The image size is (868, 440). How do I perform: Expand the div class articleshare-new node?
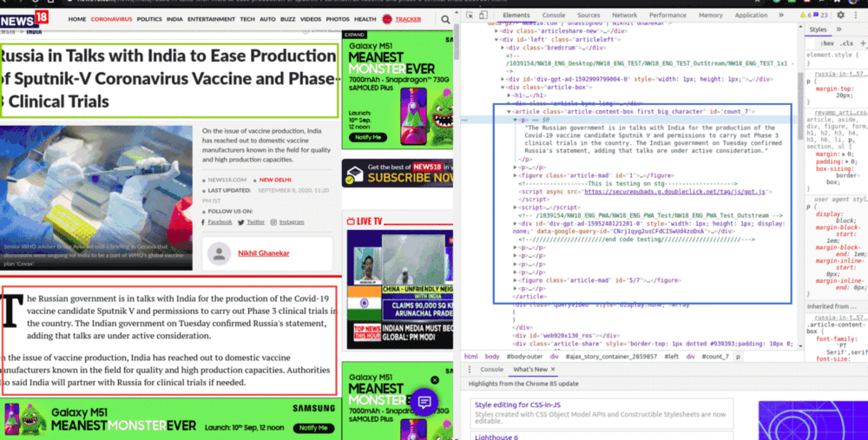coord(496,31)
